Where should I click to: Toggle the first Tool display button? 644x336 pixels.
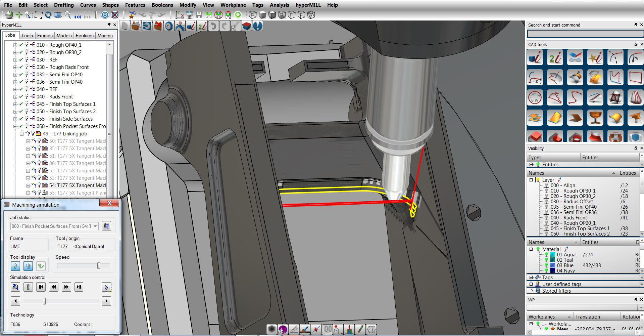coord(15,266)
